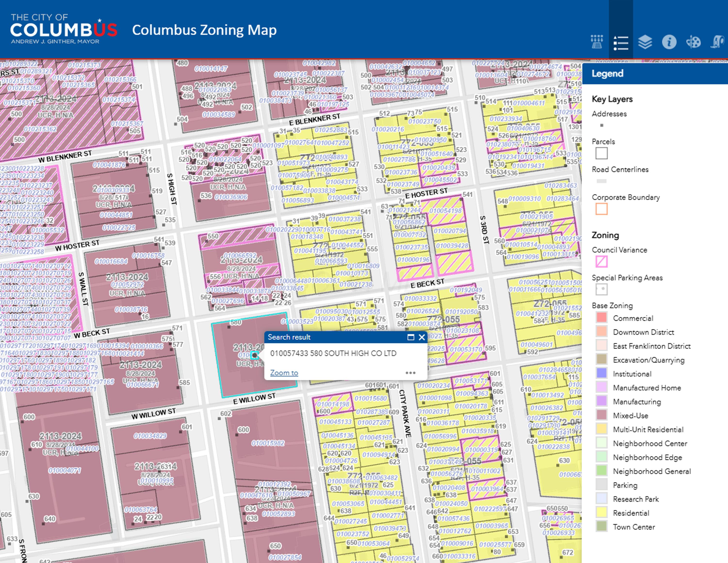The image size is (728, 563).
Task: Maximize the Search result popup
Action: [411, 337]
